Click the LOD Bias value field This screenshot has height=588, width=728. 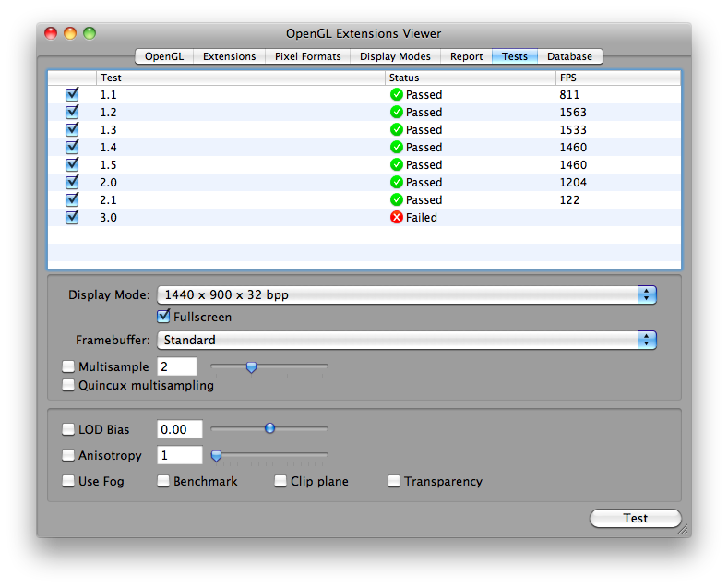[180, 429]
